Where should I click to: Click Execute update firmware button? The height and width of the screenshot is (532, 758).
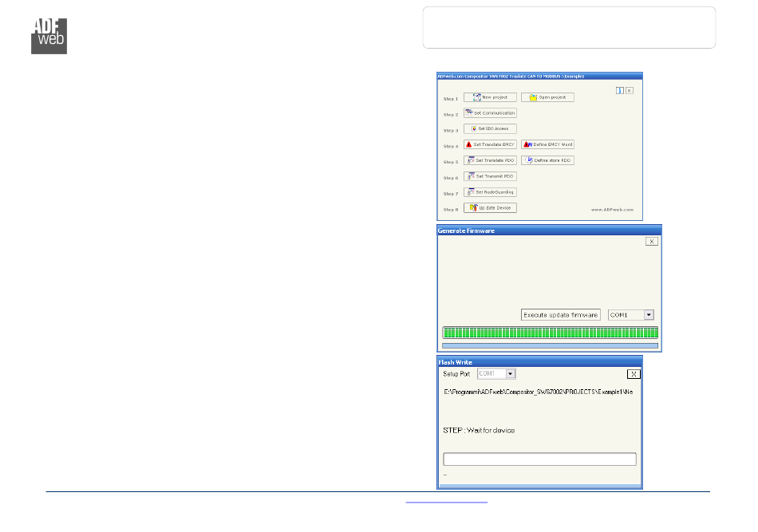pyautogui.click(x=561, y=315)
